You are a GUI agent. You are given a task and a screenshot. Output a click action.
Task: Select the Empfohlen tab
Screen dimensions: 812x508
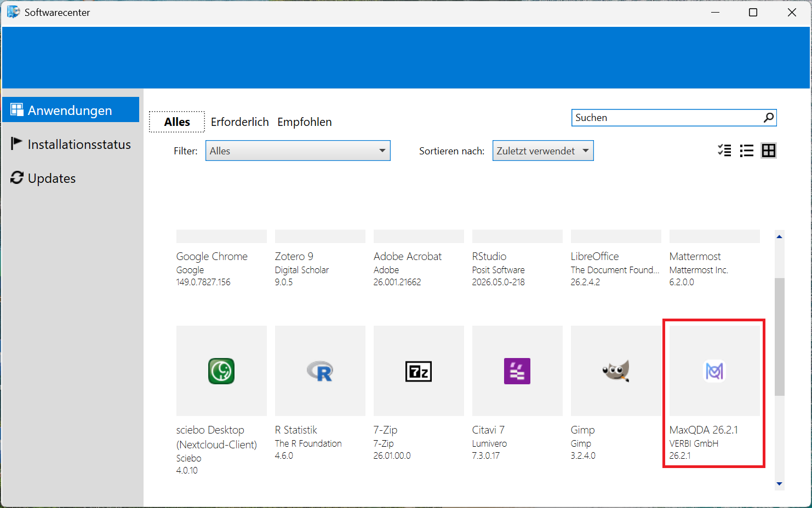pos(305,122)
